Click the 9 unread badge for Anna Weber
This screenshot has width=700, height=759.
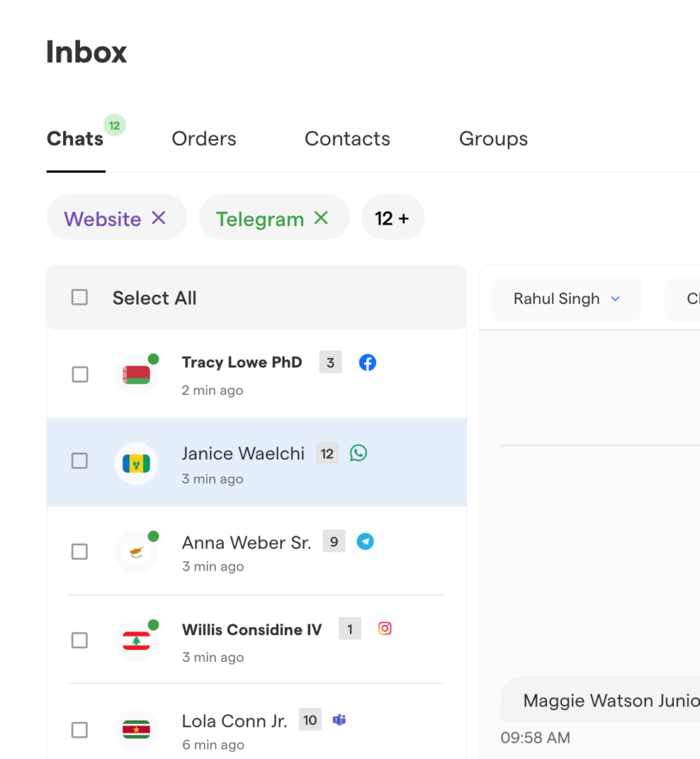tap(334, 542)
